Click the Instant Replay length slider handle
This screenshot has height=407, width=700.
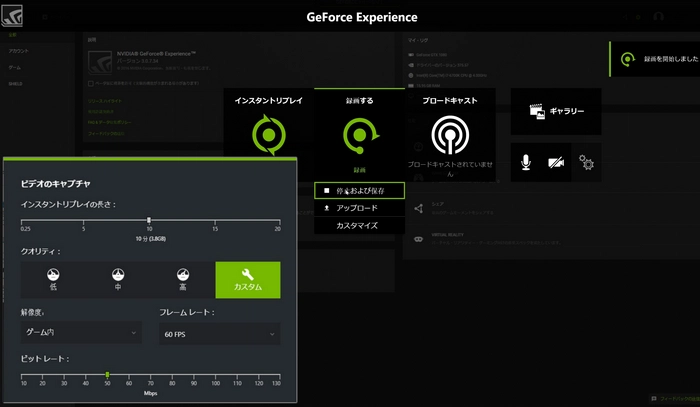pyautogui.click(x=149, y=219)
